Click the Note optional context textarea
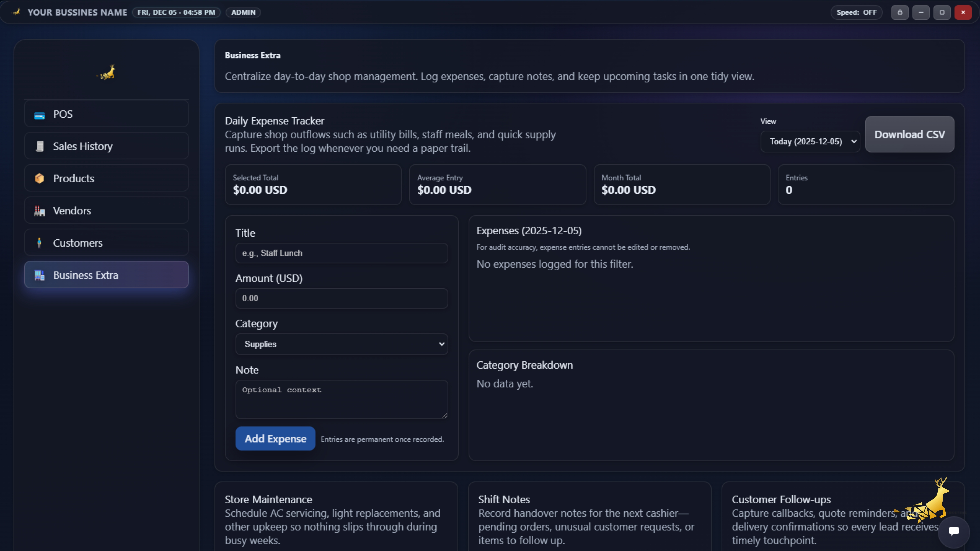 click(341, 399)
